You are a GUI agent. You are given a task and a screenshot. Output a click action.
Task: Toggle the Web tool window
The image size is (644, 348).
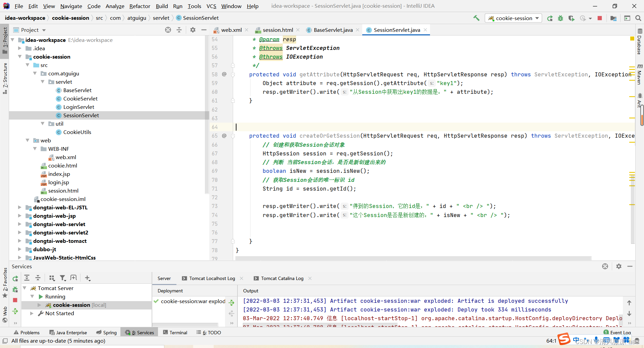tap(5, 315)
